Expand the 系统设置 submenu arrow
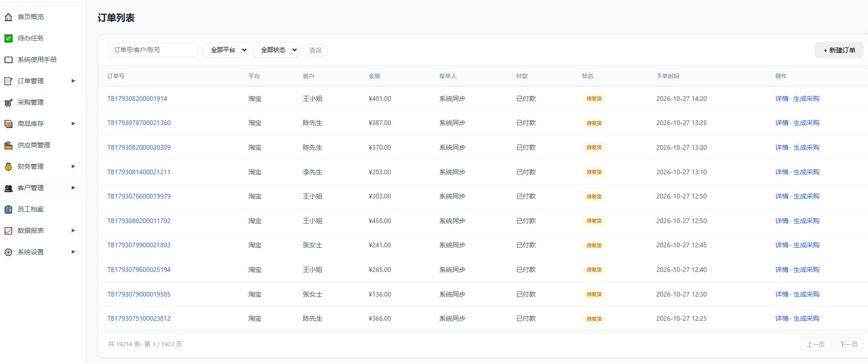 [x=73, y=252]
